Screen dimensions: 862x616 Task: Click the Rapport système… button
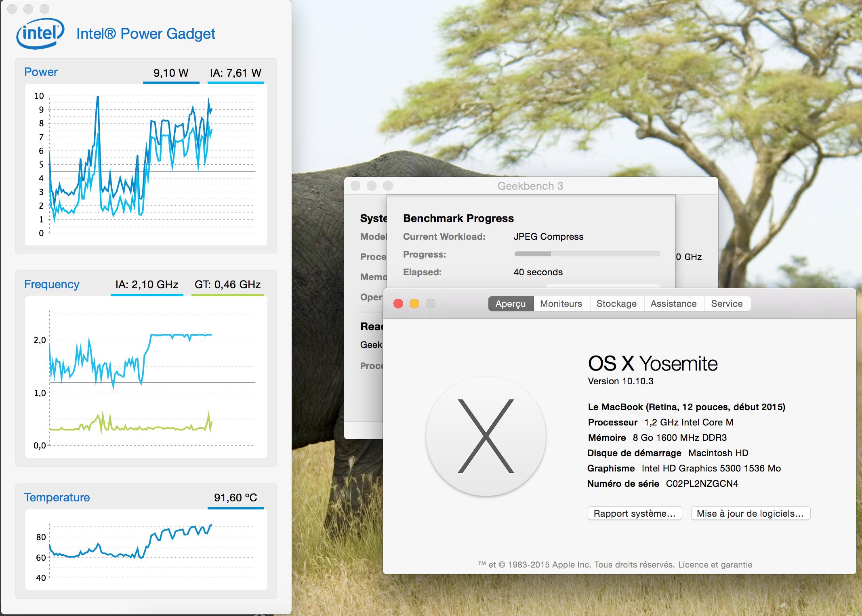coord(635,513)
